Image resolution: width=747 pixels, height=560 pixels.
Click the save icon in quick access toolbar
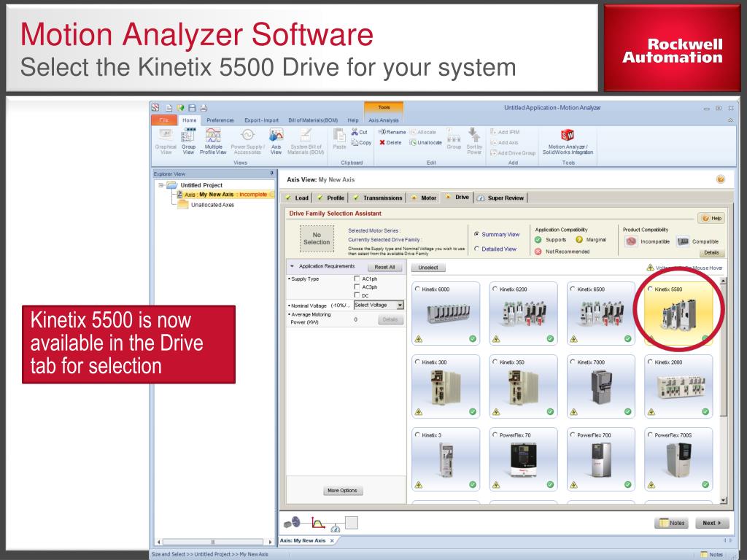(193, 108)
